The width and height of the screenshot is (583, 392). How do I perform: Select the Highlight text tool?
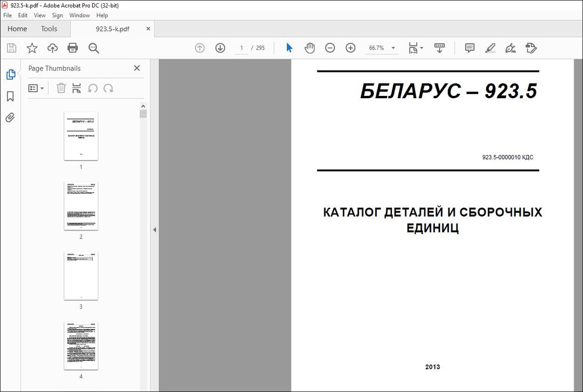(x=490, y=47)
